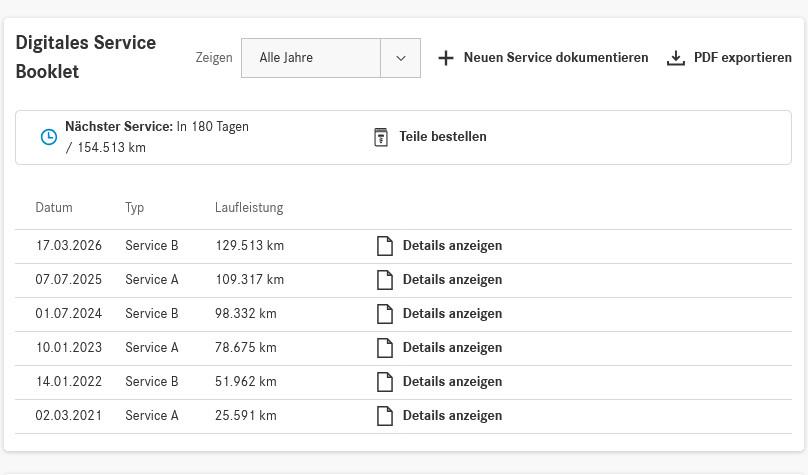Click the Nächster Service: In 180 Tagen text
Screen dimensions: 808x475
pos(157,127)
